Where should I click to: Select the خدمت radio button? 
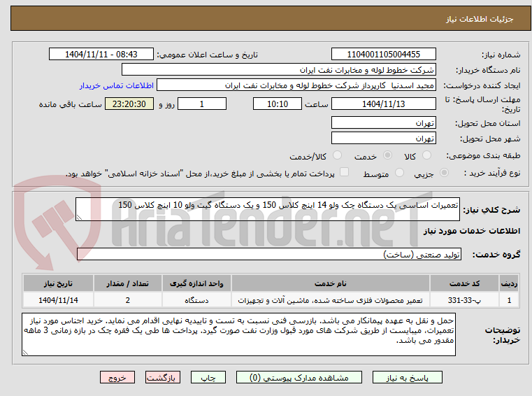pos(387,155)
